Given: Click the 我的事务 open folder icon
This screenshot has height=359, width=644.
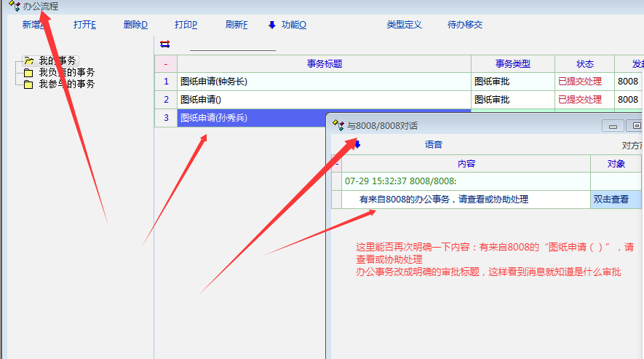Looking at the screenshot, I should coord(28,61).
